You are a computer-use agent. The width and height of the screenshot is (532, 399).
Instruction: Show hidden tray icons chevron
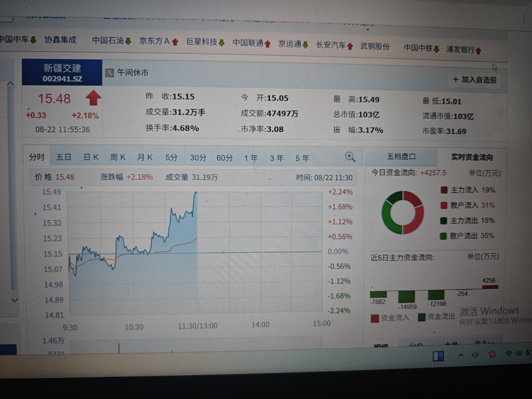click(x=461, y=355)
